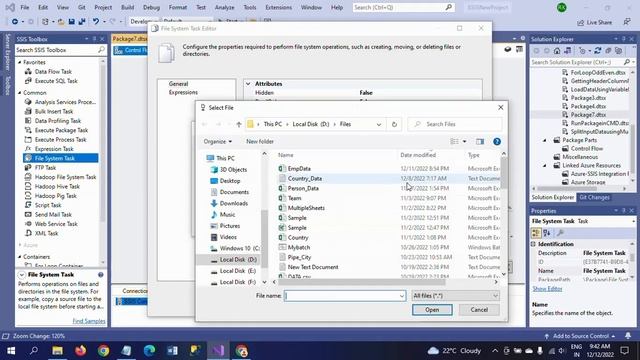The height and width of the screenshot is (360, 640).
Task: Collapse the Common group in SSIS Toolbox
Action: click(x=20, y=93)
